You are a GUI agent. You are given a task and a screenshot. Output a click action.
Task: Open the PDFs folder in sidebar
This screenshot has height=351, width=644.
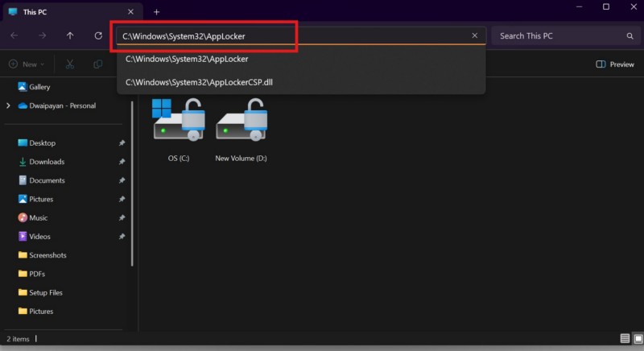click(x=31, y=274)
